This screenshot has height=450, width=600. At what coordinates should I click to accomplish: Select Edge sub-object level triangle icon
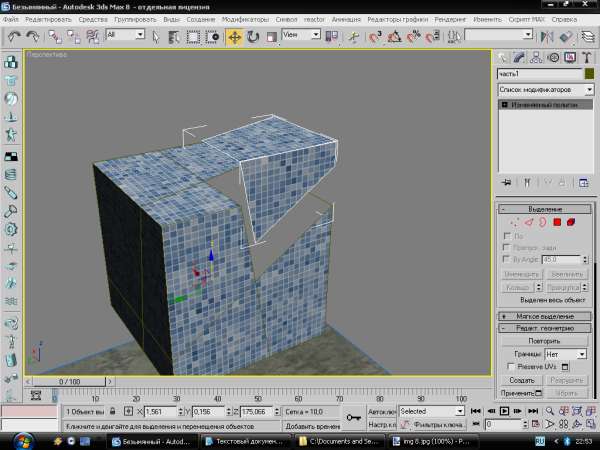(x=529, y=222)
